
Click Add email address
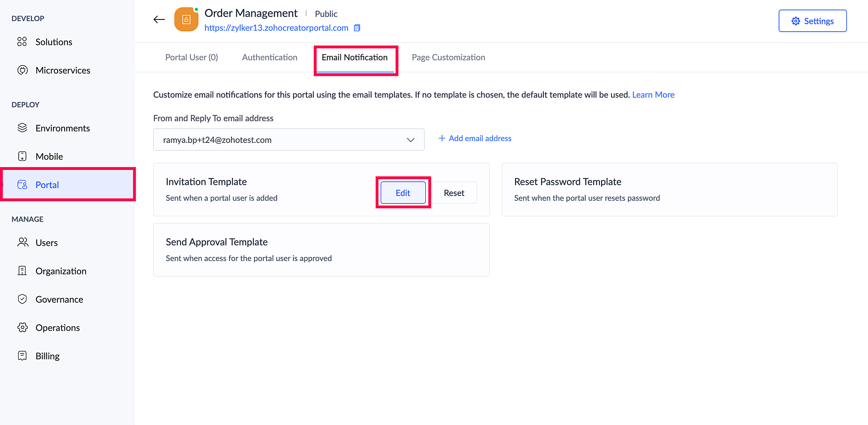click(475, 138)
